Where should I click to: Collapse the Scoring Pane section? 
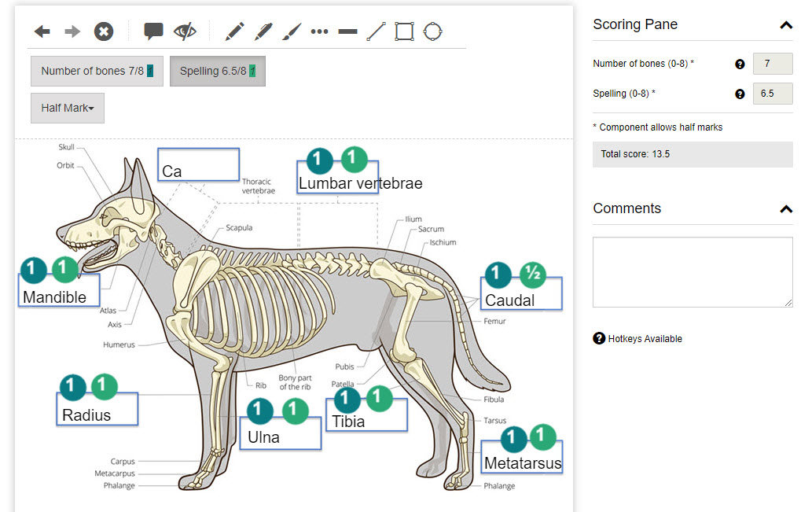click(x=785, y=25)
